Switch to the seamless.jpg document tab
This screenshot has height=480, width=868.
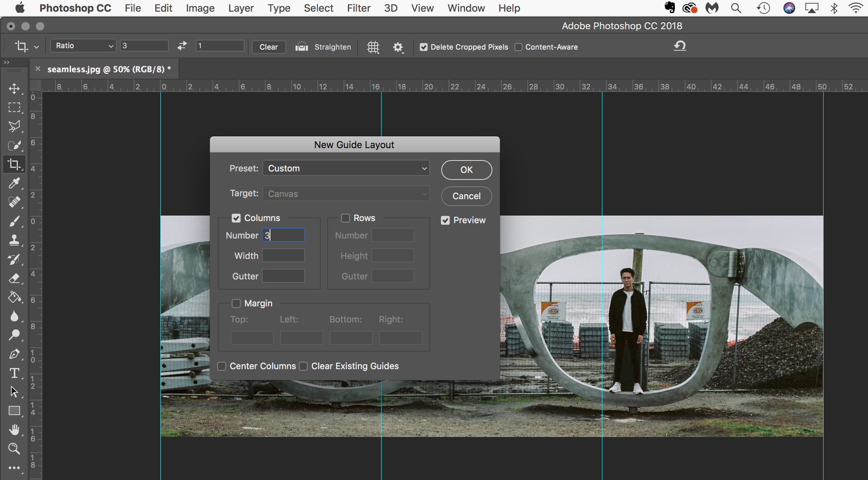coord(109,69)
